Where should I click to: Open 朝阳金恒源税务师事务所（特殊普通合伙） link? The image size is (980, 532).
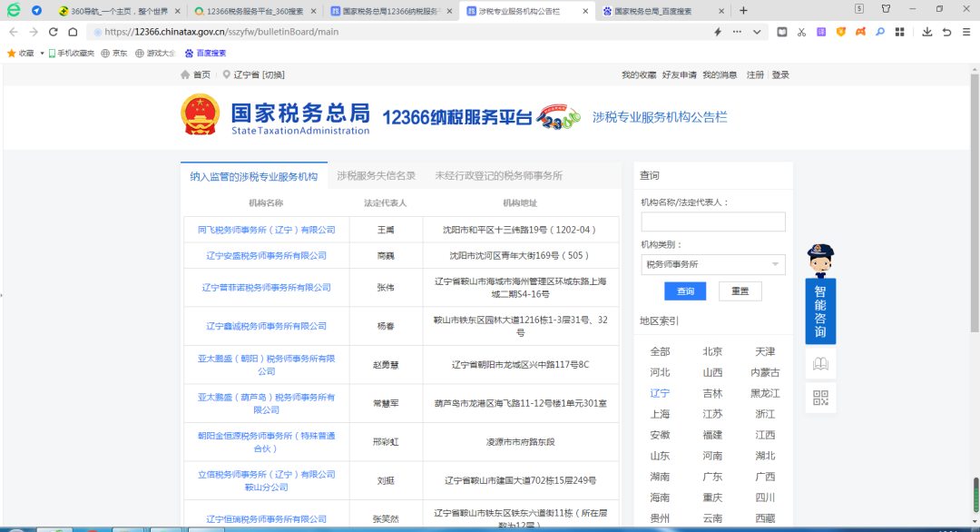tap(266, 442)
